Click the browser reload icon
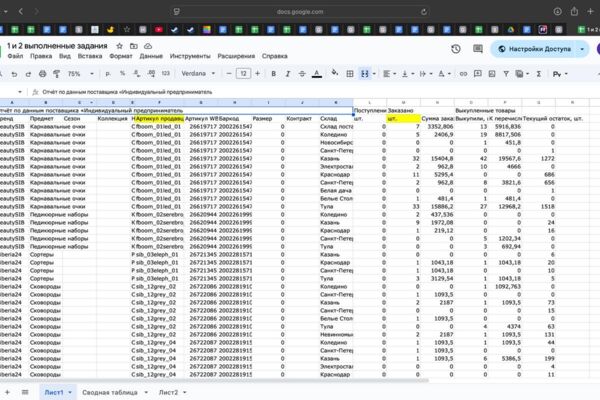The height and width of the screenshot is (400, 600). [x=424, y=12]
